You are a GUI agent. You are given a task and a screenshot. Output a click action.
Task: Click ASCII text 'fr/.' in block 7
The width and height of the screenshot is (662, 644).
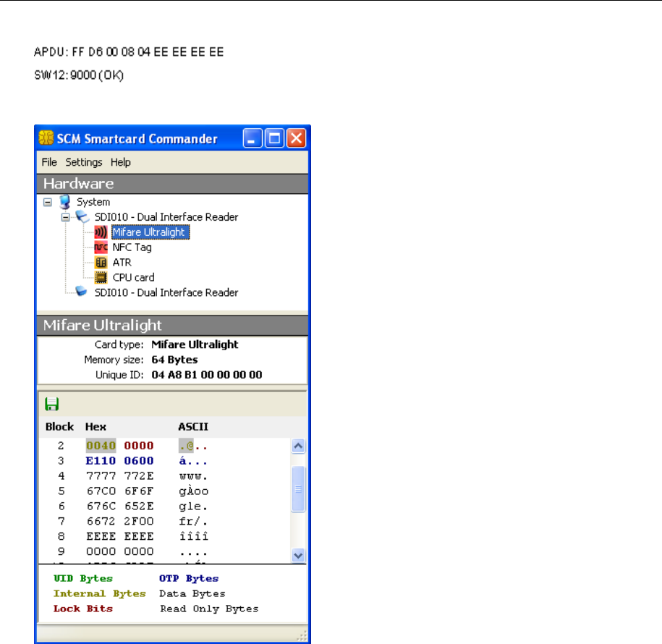(193, 522)
